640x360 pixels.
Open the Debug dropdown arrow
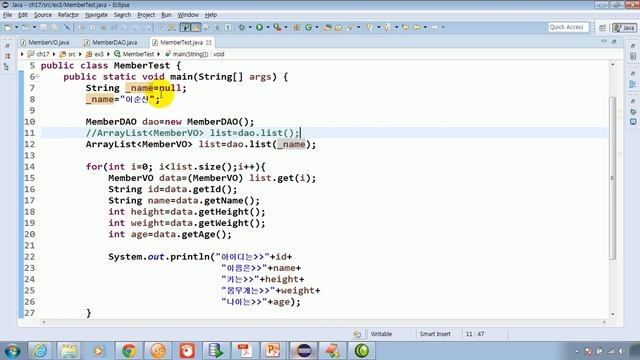[x=250, y=27]
